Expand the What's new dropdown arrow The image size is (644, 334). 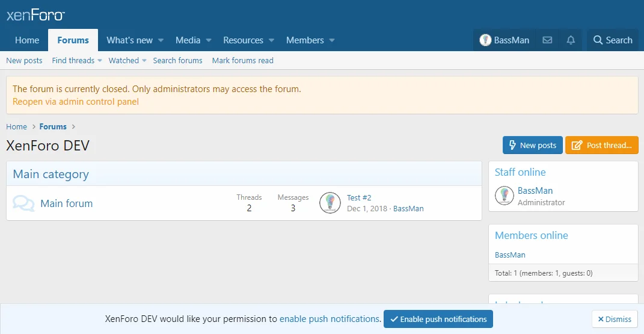point(161,40)
